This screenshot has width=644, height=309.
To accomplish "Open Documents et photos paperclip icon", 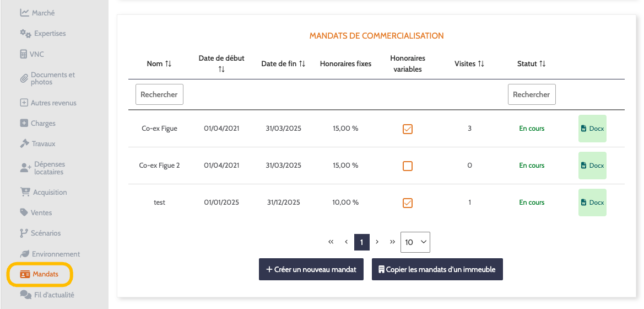I will (24, 78).
